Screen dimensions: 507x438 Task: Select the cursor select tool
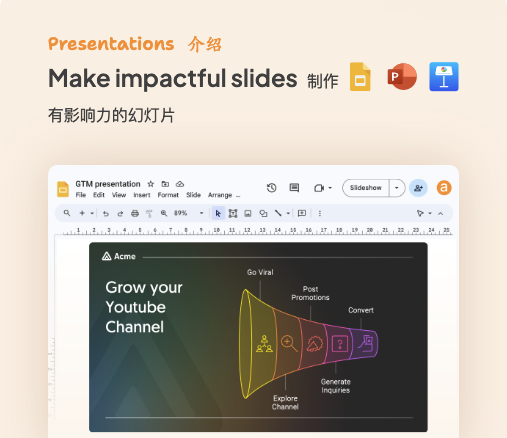(x=218, y=213)
